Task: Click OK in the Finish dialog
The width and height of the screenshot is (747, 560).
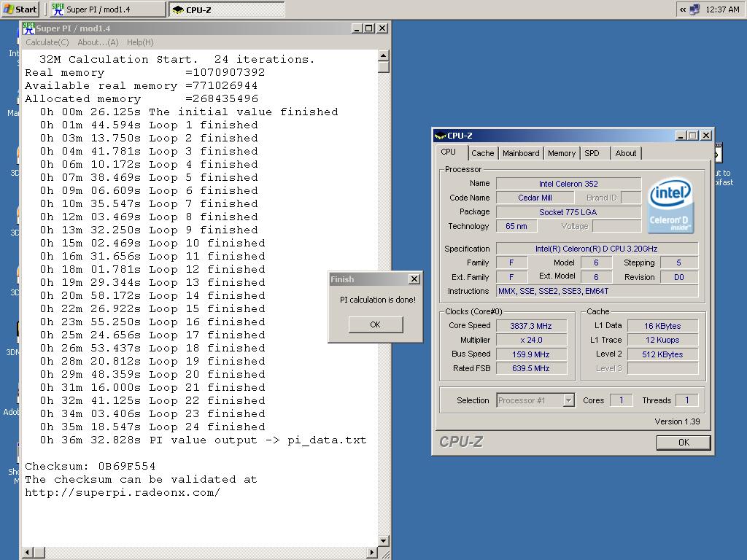Action: tap(376, 324)
